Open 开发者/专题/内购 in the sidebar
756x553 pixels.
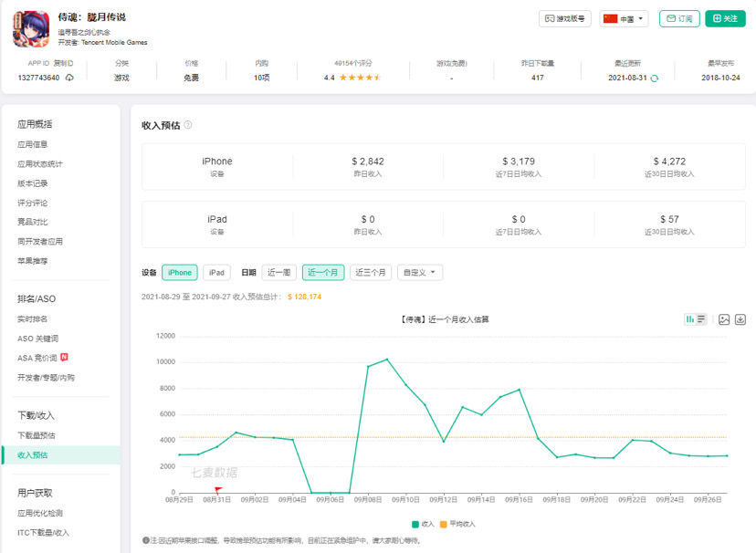(x=46, y=378)
